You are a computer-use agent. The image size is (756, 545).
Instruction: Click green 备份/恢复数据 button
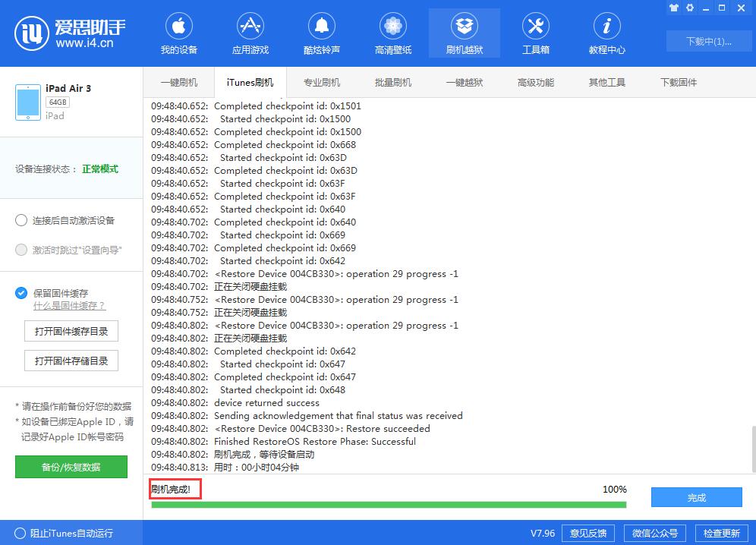pos(71,467)
